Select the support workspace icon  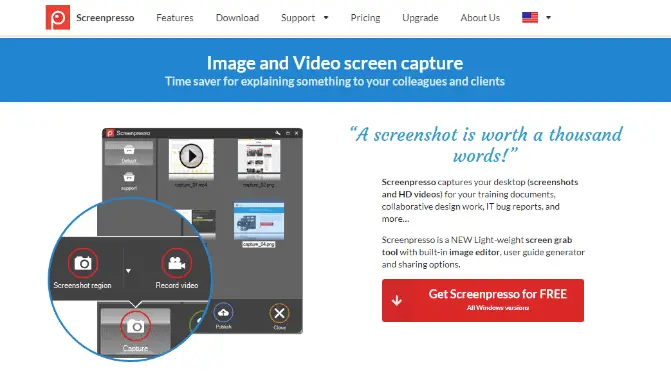coord(129,177)
